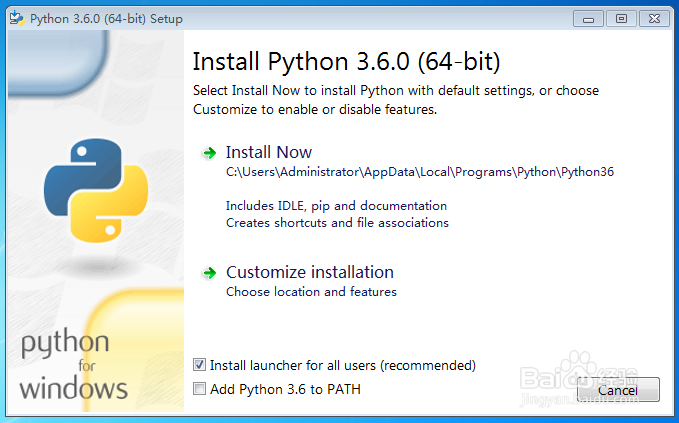Image resolution: width=679 pixels, height=423 pixels.
Task: Click the blue and yellow Python logo
Action: (95, 189)
